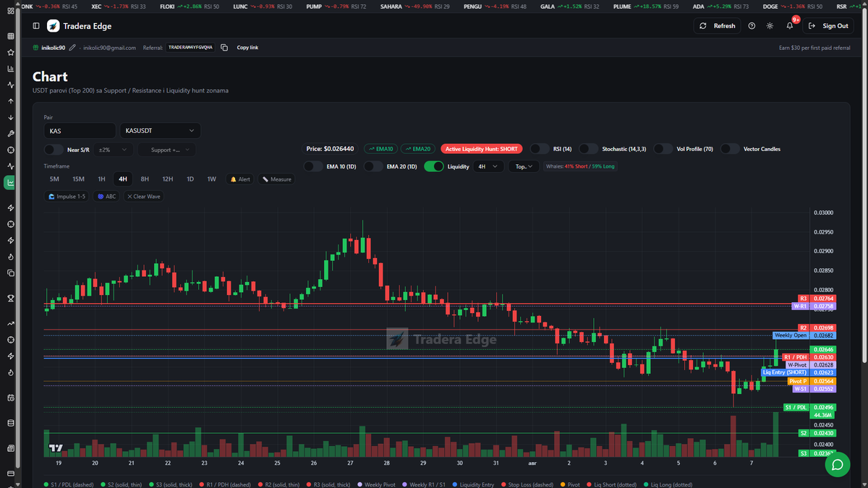Viewport: 868px width, 488px height.
Task: Open the KASUSDT pair dropdown
Action: [160, 131]
